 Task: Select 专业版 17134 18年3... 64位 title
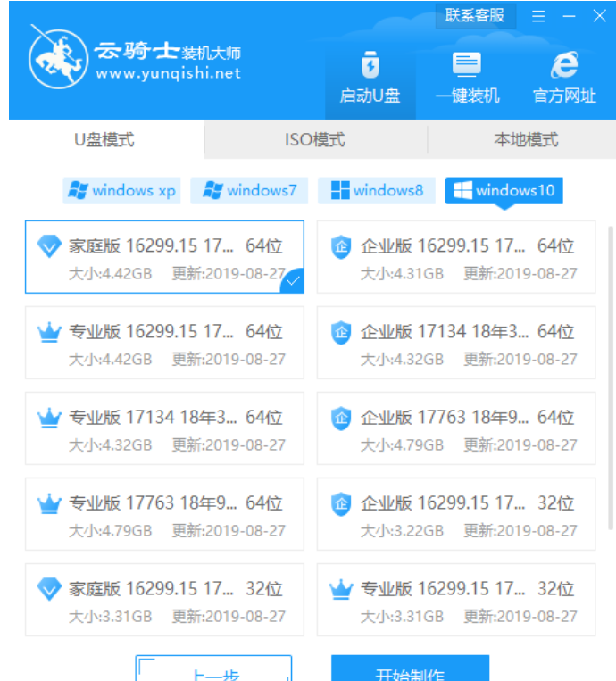pos(176,418)
